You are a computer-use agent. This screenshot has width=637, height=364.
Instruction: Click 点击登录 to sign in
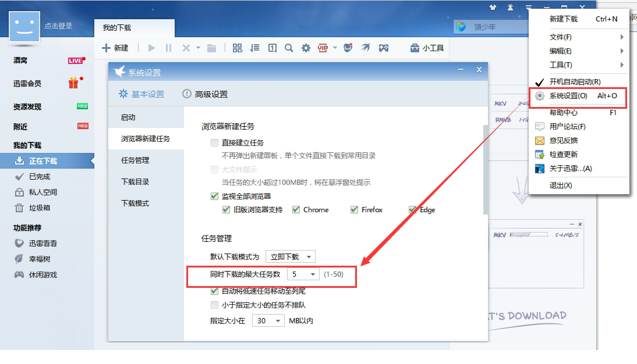coord(58,26)
